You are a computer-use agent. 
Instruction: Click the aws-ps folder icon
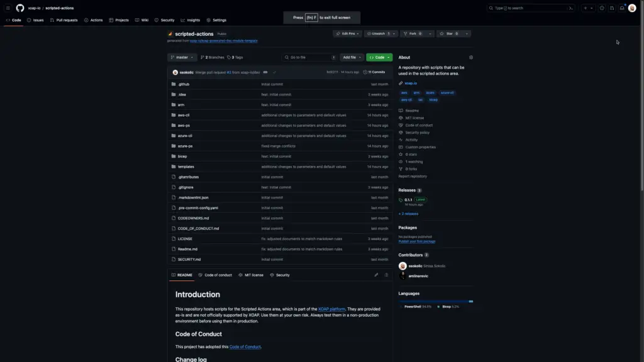click(174, 125)
